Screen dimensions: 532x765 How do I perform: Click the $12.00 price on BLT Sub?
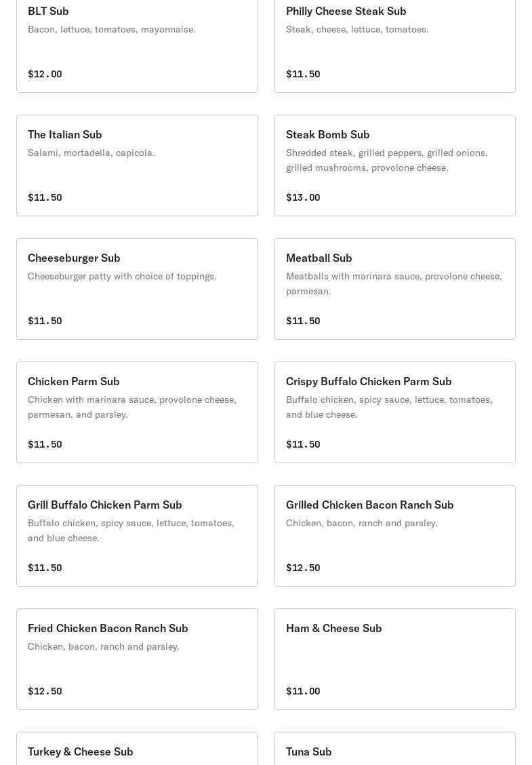pos(45,74)
